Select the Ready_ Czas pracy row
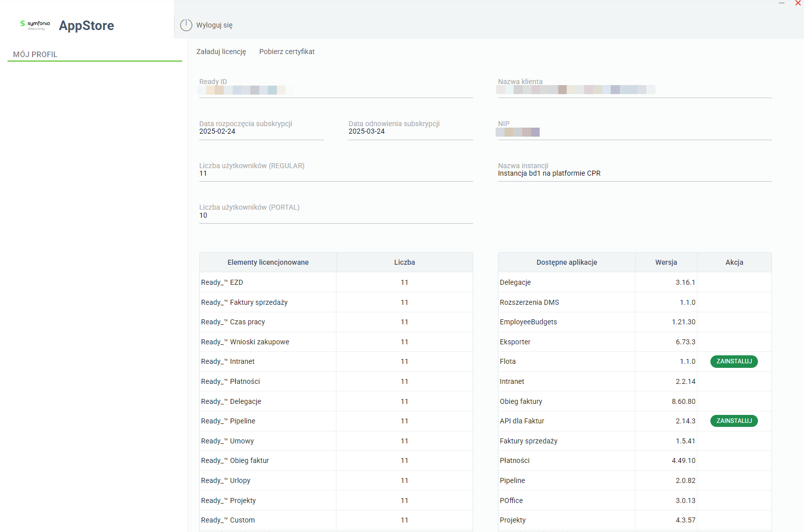Viewport: 804px width, 532px height. pos(336,322)
